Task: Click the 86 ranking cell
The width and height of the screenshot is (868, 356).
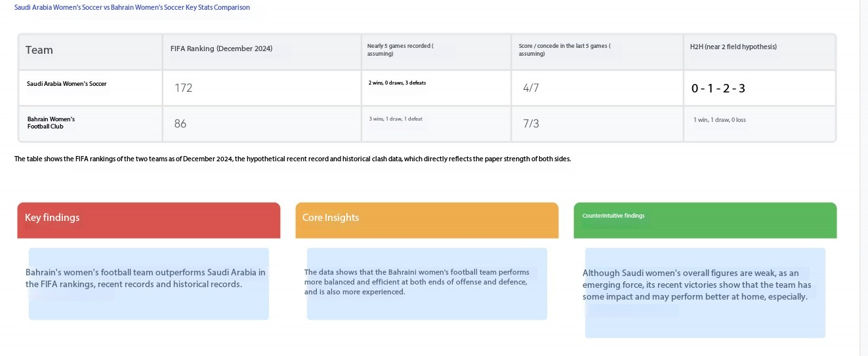Action: click(180, 123)
